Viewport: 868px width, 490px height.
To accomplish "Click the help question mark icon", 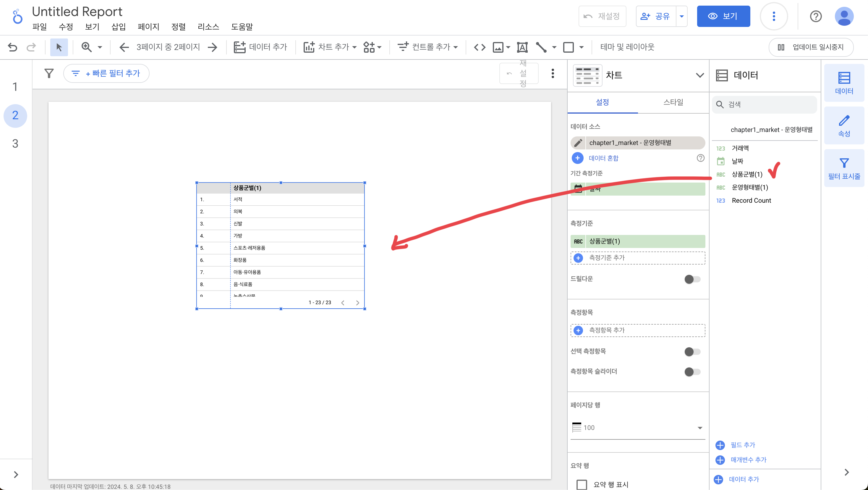I will coord(815,16).
